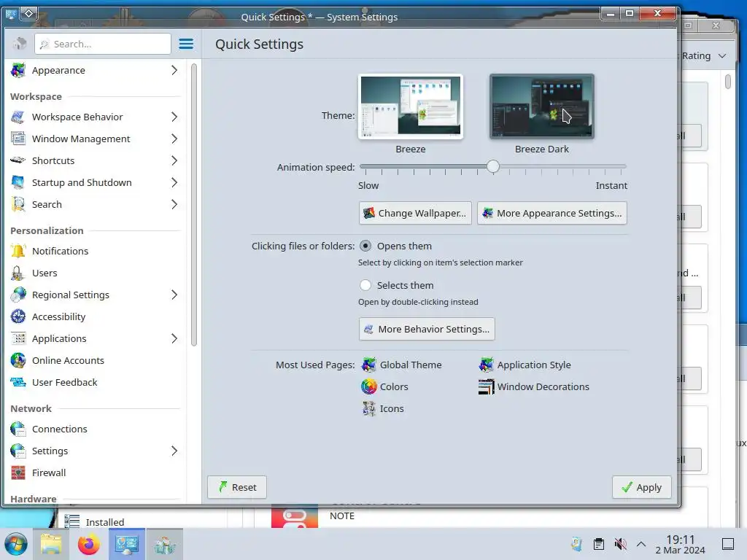Click the Colors wheel icon
747x560 pixels.
pos(368,386)
